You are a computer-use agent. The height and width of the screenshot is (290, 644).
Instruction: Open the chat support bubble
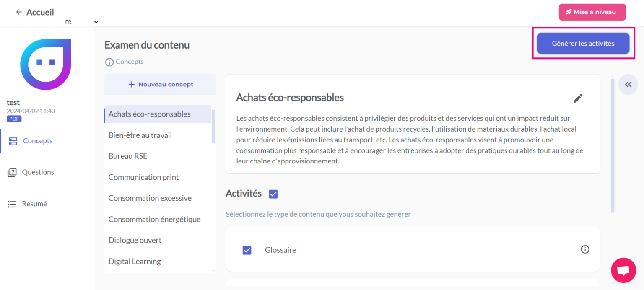(x=623, y=270)
